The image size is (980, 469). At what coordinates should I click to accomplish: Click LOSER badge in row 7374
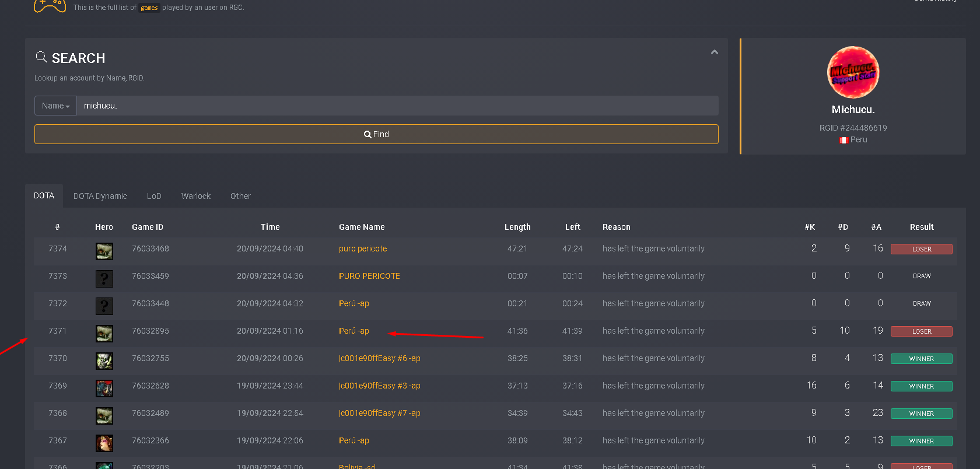tap(922, 249)
